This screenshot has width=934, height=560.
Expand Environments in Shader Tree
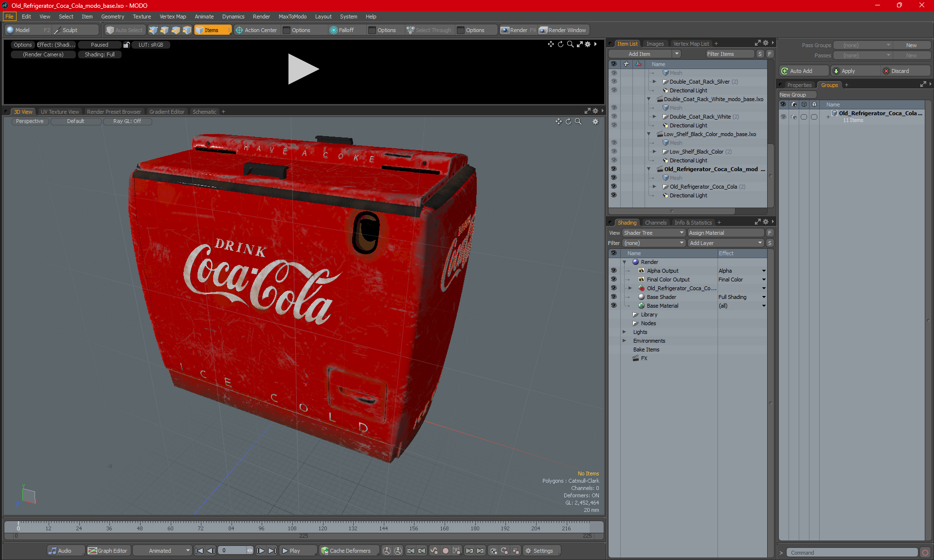coord(624,341)
